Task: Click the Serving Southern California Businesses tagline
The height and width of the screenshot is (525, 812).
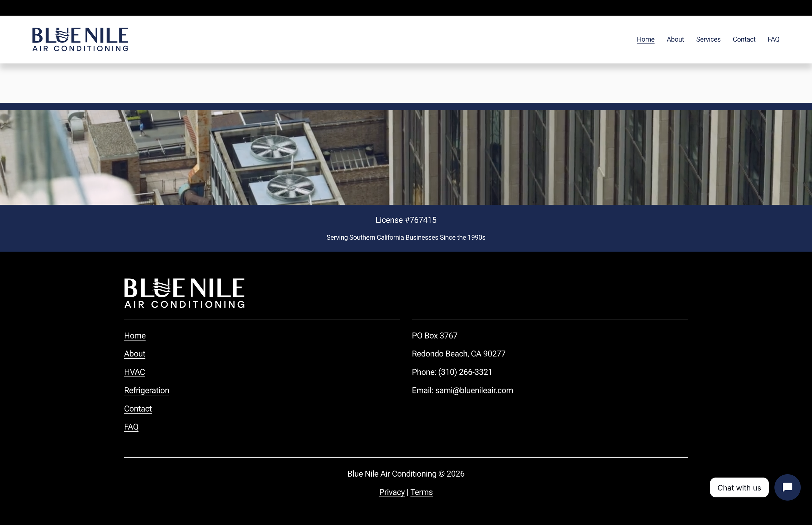Action: 406,237
